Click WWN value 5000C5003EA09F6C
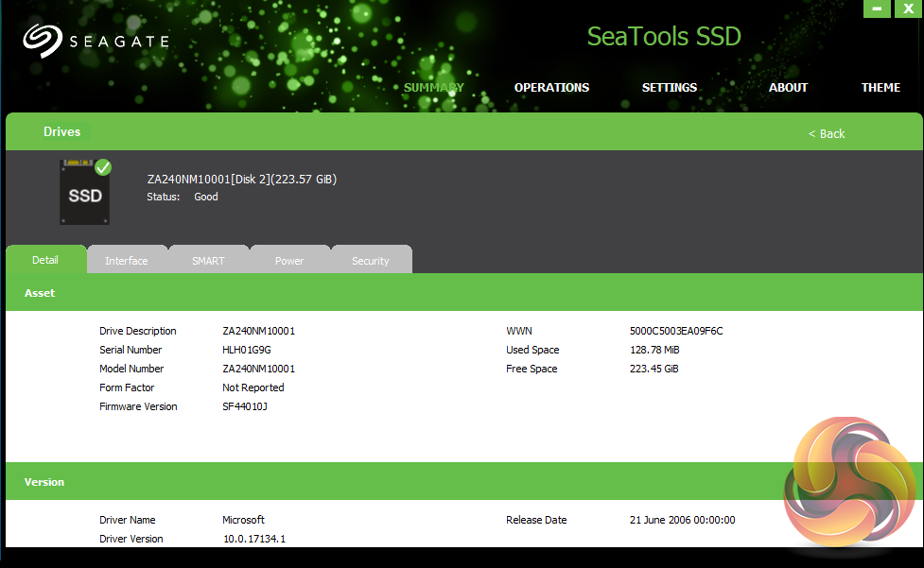Screen dimensions: 924x568 (676, 331)
